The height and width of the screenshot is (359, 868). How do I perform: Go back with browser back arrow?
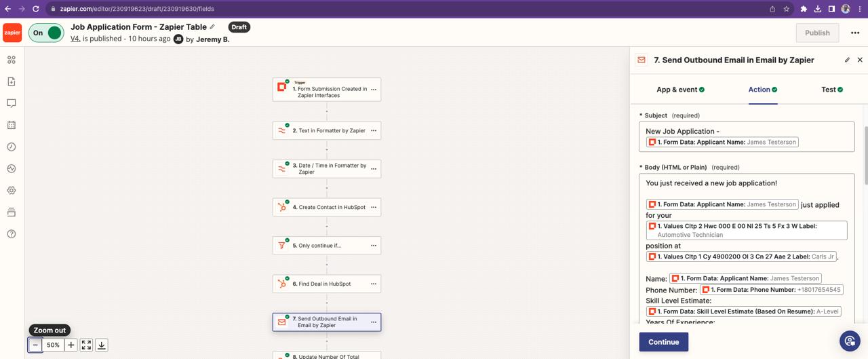pos(7,9)
